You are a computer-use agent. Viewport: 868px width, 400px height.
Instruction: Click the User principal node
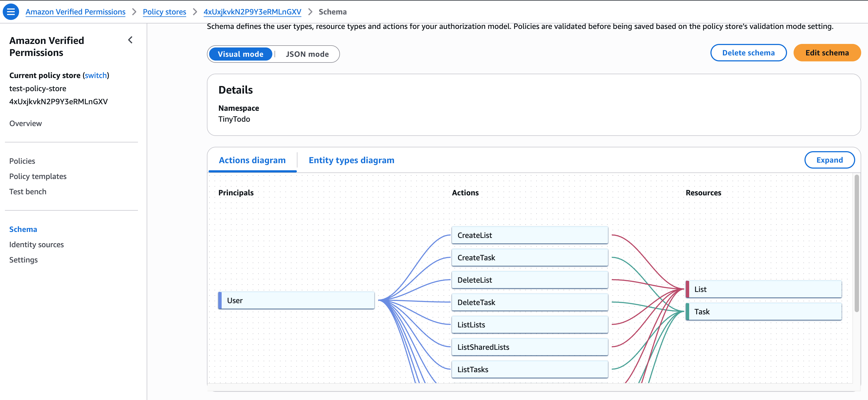point(296,300)
